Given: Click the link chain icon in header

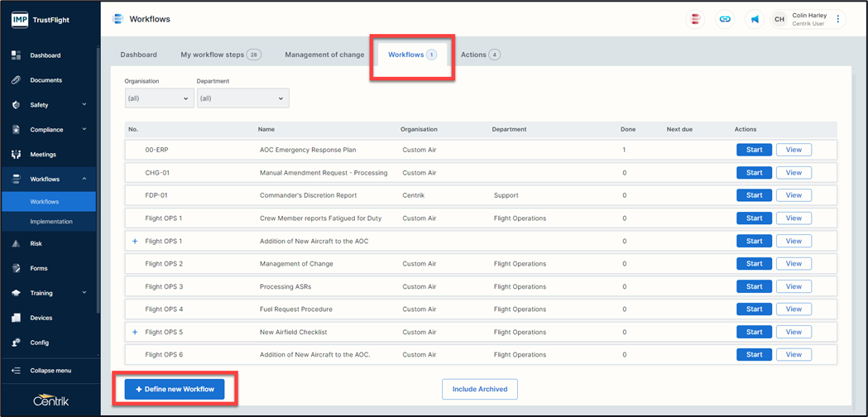Looking at the screenshot, I should 725,19.
